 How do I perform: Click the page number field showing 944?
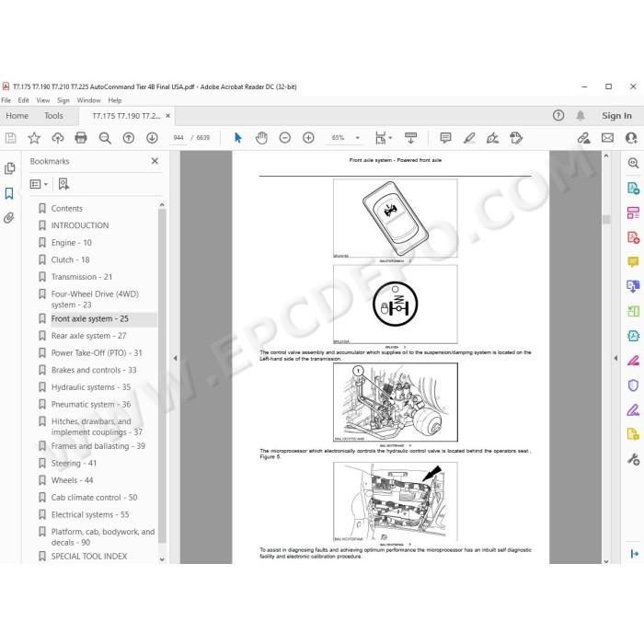click(x=178, y=138)
